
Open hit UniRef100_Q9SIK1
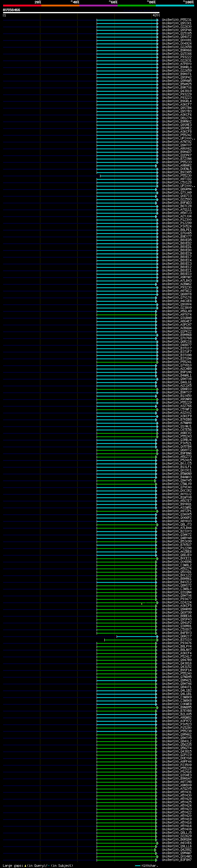point(177,23)
